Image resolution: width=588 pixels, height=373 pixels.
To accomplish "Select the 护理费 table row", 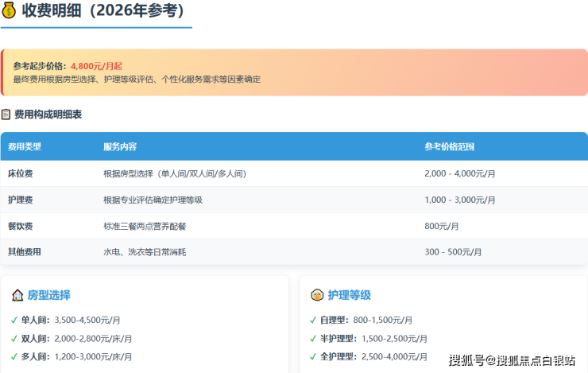I will 293,200.
